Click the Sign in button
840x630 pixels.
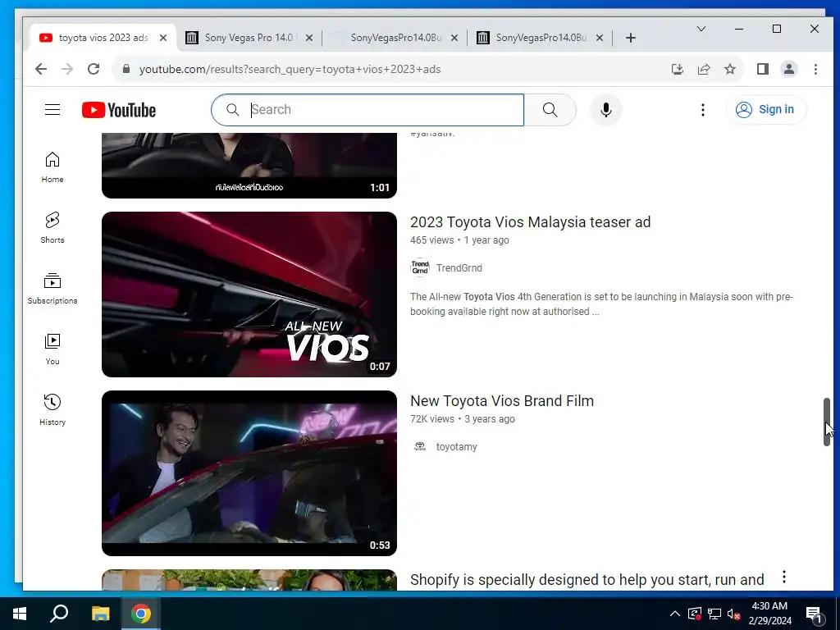pyautogui.click(x=766, y=110)
